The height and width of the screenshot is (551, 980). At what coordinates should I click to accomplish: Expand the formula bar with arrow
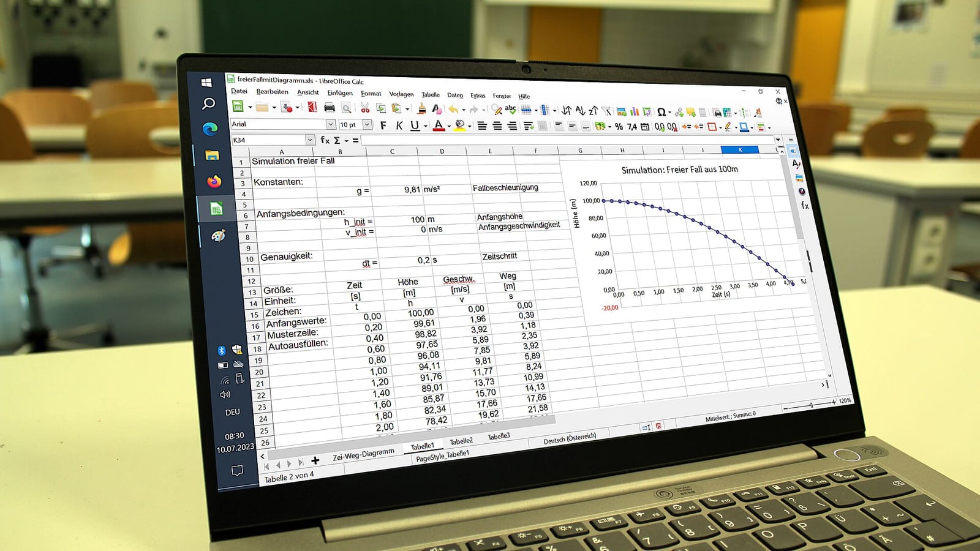click(778, 140)
